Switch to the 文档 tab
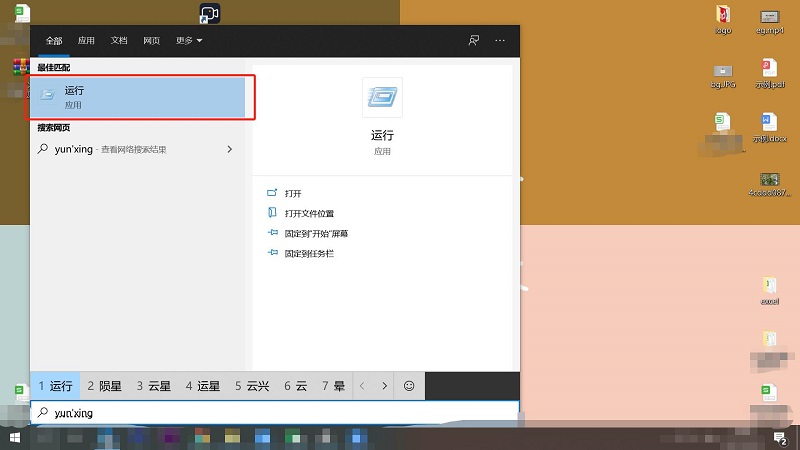Image resolution: width=800 pixels, height=450 pixels. tap(119, 40)
